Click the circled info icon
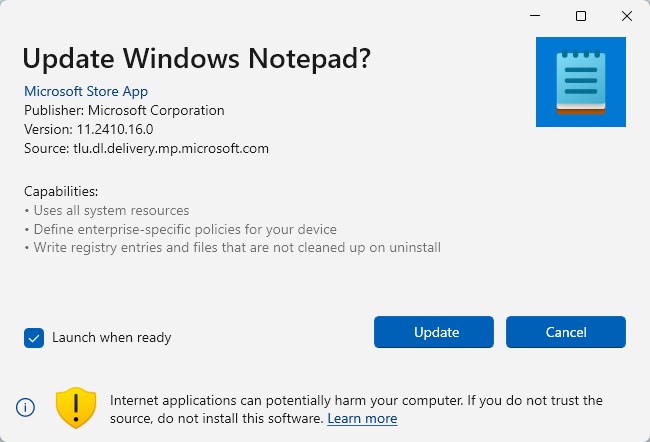 (26, 407)
